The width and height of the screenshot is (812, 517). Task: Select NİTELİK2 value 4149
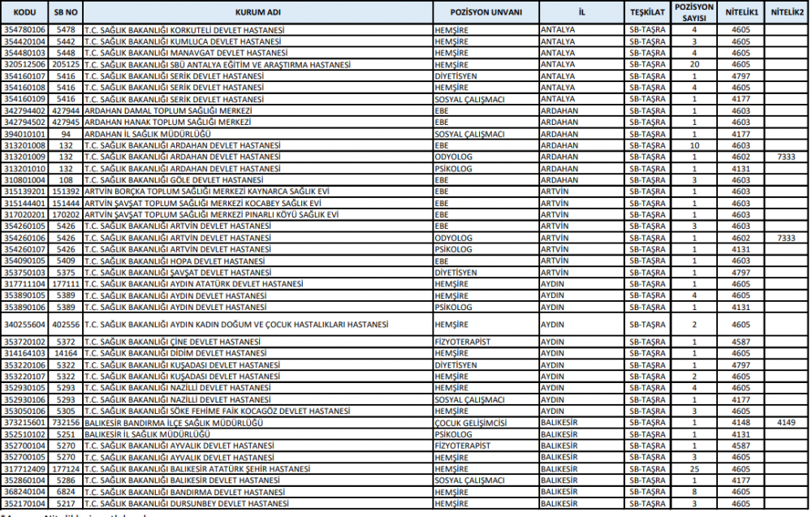(787, 423)
